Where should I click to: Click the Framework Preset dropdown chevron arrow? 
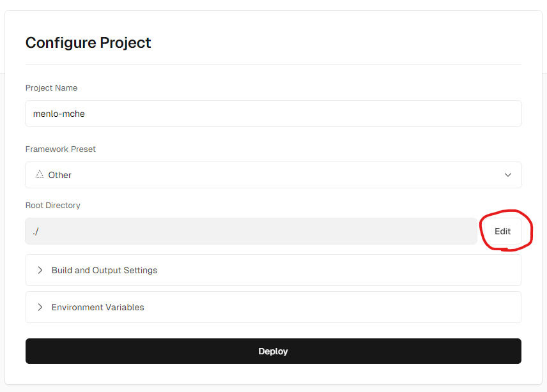pyautogui.click(x=508, y=175)
